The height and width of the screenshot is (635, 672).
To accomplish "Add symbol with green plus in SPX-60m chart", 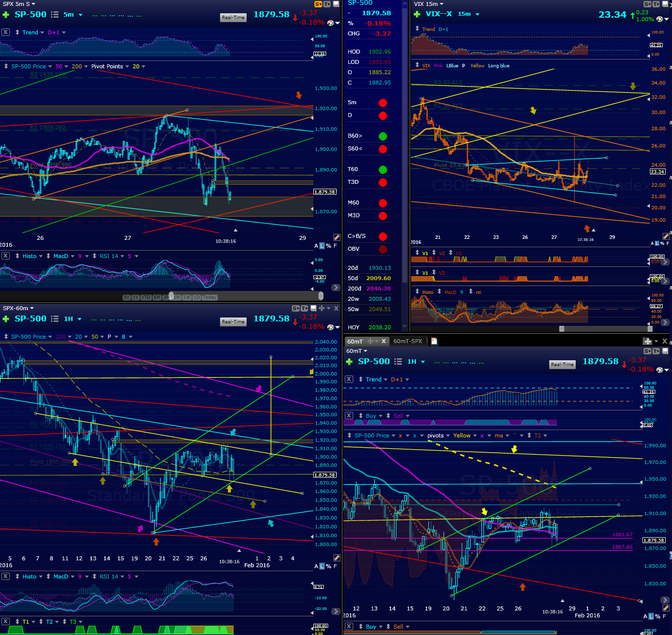I will 6,319.
